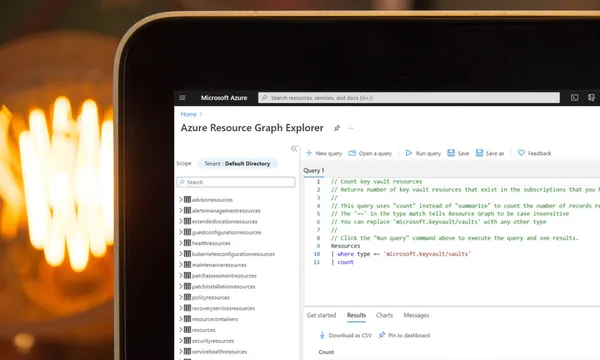Collapse the left tables pane with double chevron
Image resolution: width=600 pixels, height=360 pixels.
pos(294,148)
